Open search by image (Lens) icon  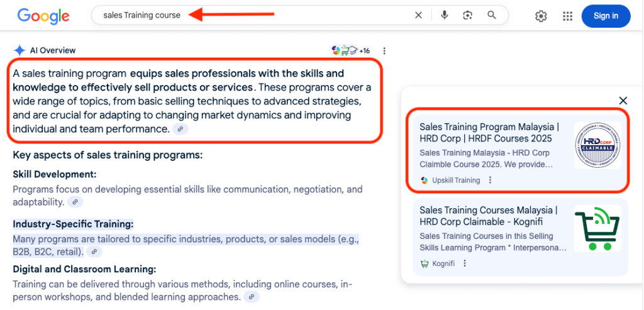click(467, 15)
